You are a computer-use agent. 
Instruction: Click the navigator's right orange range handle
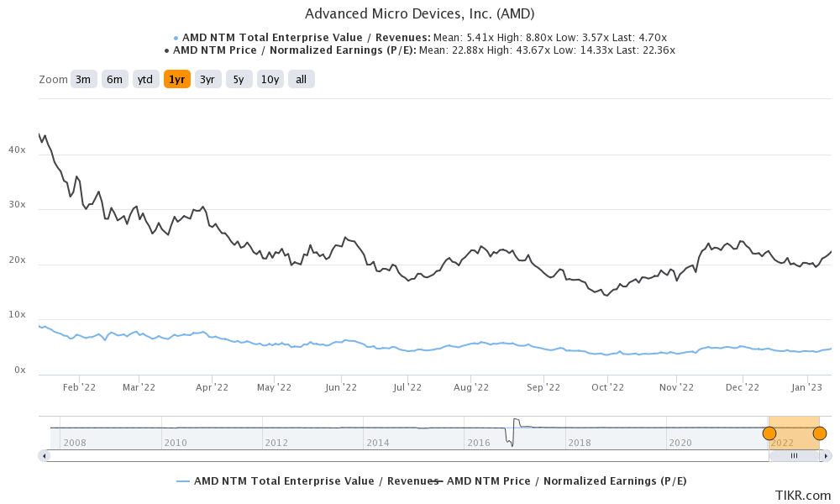820,433
